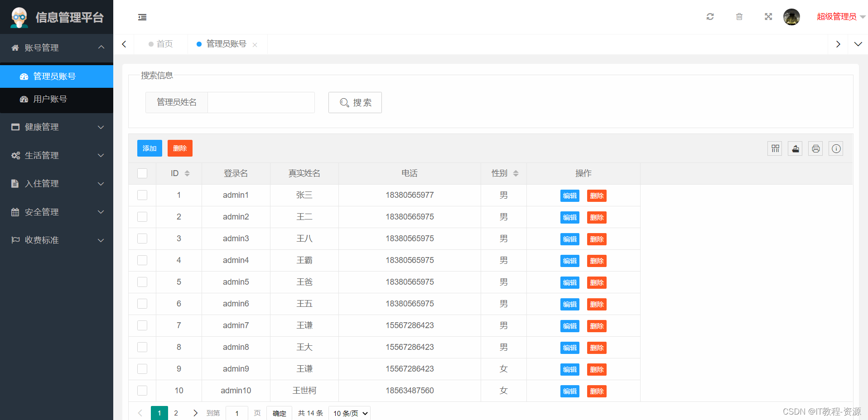Expand the 入住管理 sidebar menu
The image size is (868, 420).
point(57,183)
